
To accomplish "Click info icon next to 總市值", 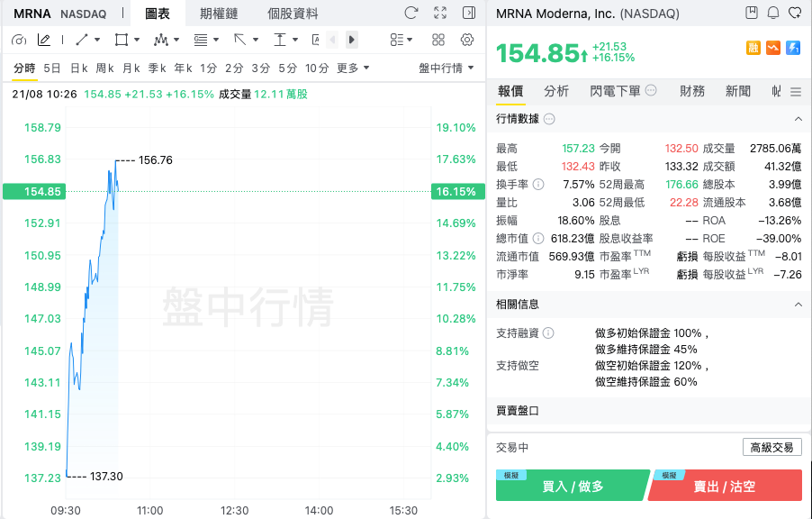I will click(x=538, y=238).
